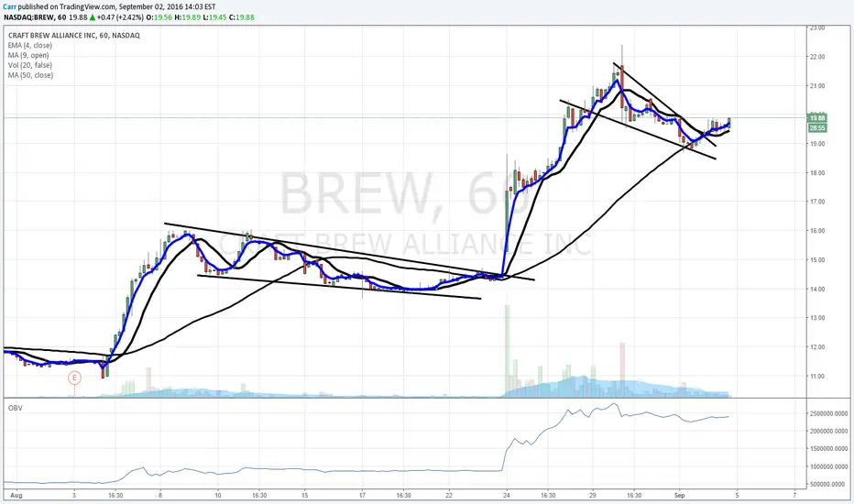The image size is (854, 504).
Task: Click the 15.00 price axis label
Action: 817,260
